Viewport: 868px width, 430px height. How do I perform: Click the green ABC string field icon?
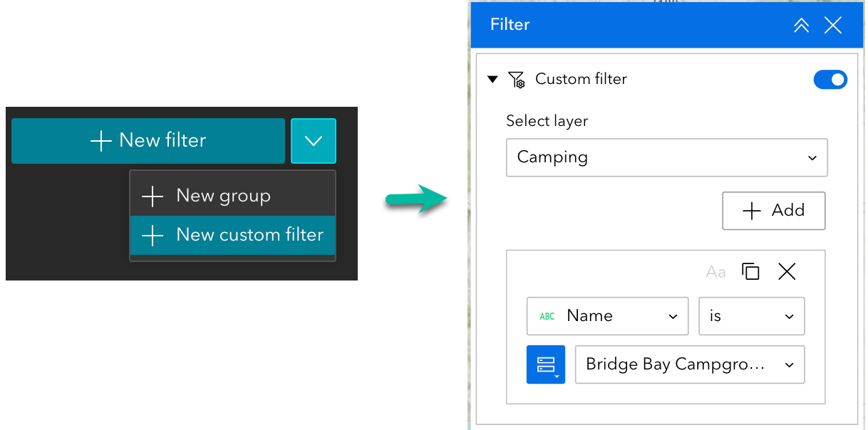(x=546, y=315)
